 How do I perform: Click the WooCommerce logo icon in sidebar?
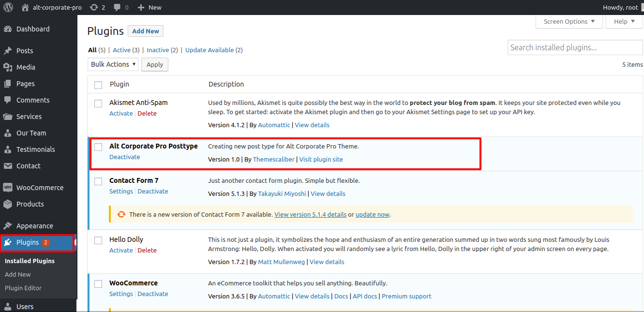tap(8, 188)
